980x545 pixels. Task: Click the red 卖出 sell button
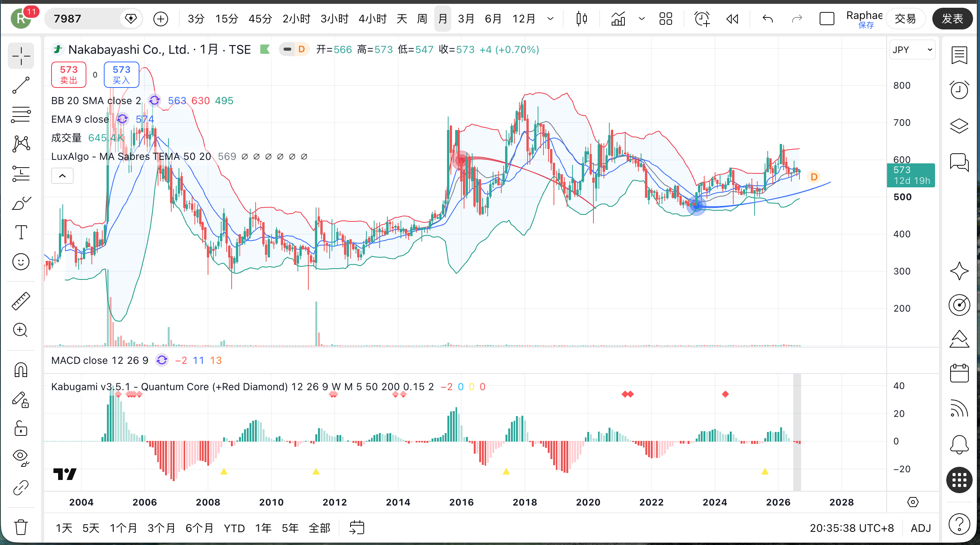(69, 74)
